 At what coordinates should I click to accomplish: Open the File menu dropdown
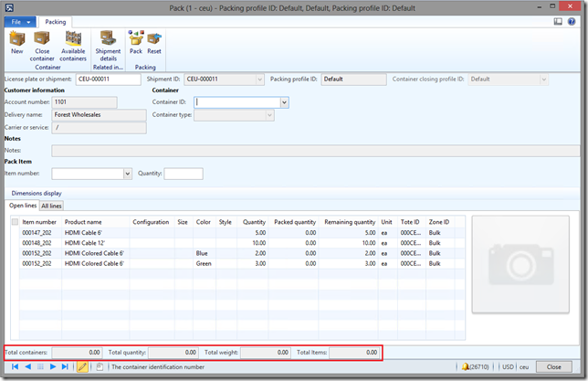tap(20, 21)
